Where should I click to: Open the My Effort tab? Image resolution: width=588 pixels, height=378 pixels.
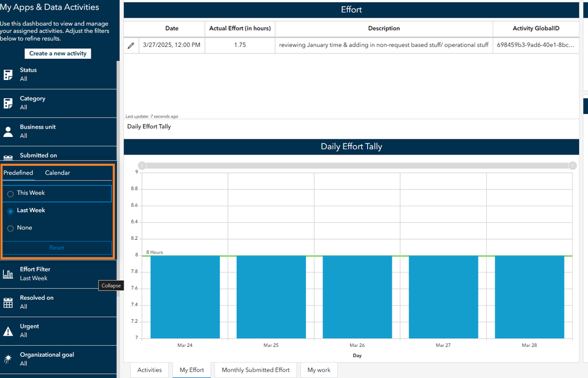[192, 370]
